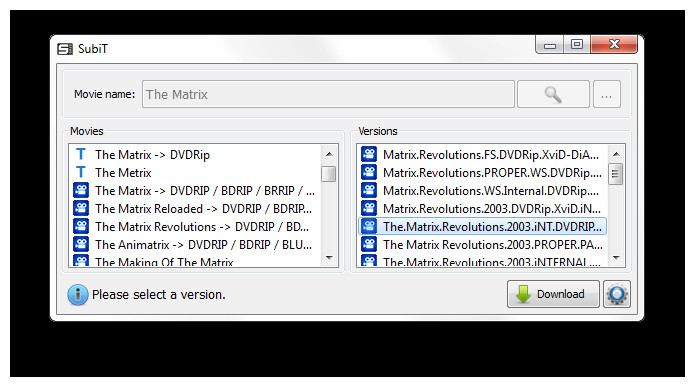This screenshot has height=386, width=694.
Task: Minimize the SubiT window
Action: click(550, 45)
